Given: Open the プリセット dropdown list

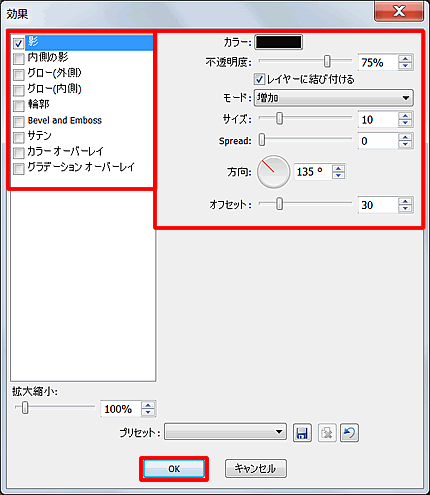Looking at the screenshot, I should tap(225, 432).
